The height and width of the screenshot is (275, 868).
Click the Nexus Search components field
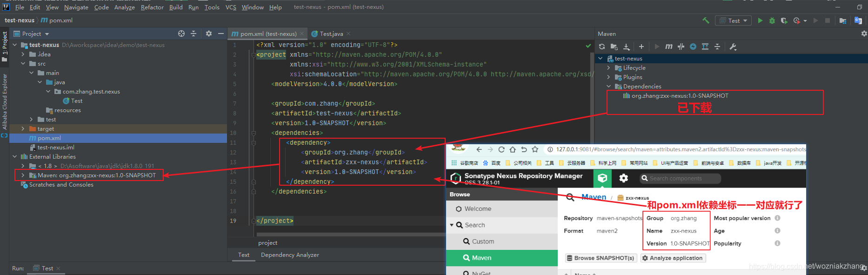pyautogui.click(x=680, y=178)
